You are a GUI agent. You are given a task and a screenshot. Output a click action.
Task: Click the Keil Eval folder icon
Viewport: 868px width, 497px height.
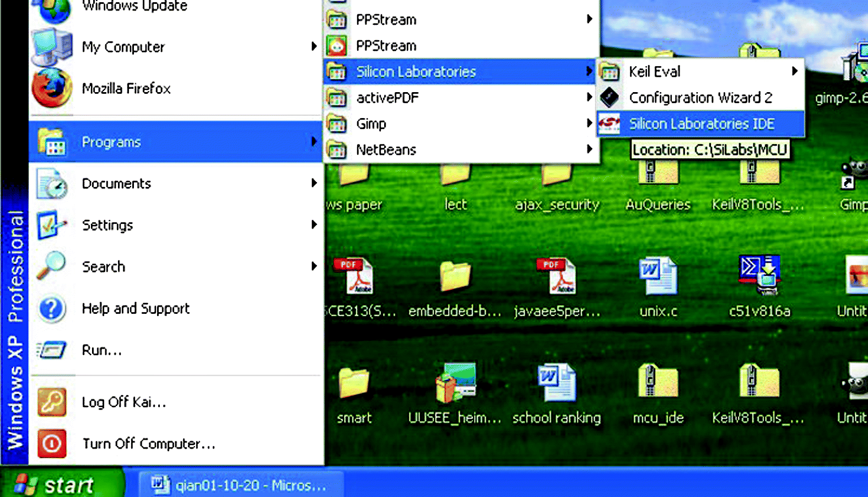point(610,72)
